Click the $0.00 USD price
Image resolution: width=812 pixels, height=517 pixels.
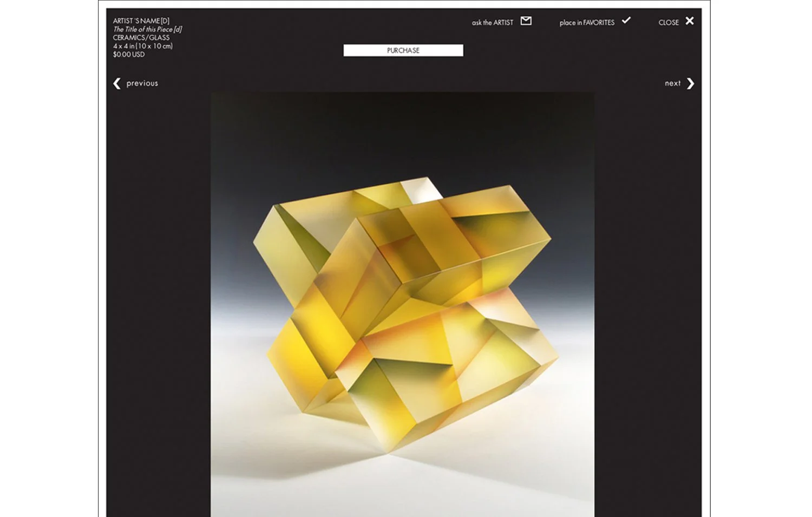point(129,54)
